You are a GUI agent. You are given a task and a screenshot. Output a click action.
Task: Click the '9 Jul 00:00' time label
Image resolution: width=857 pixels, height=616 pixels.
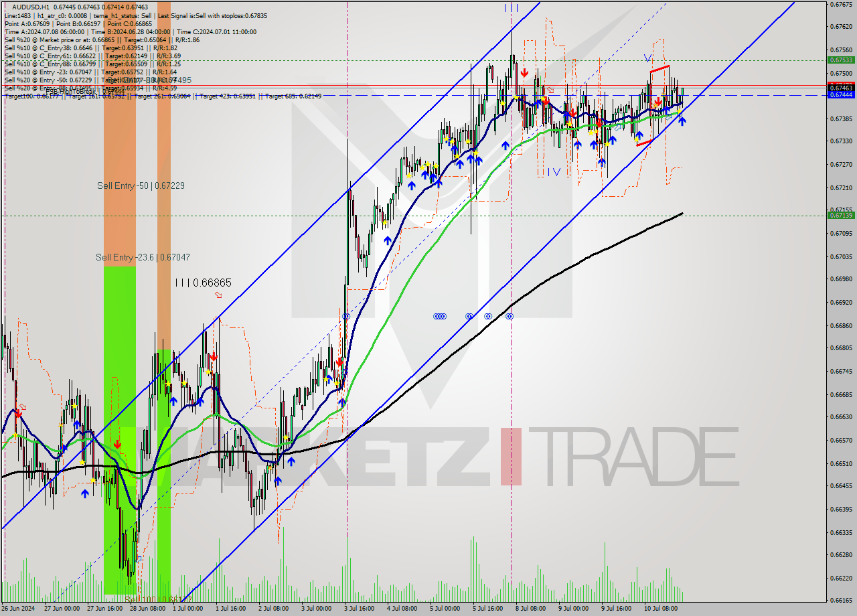[573, 609]
